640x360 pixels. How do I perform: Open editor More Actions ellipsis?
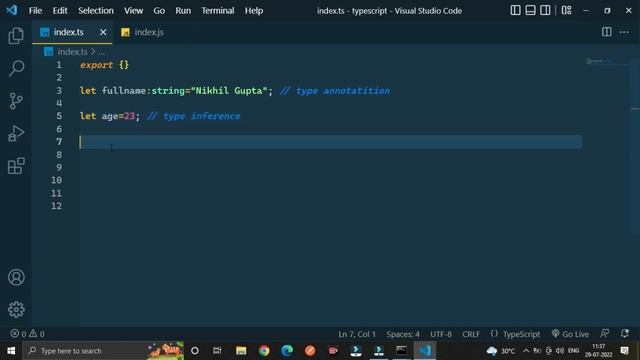click(624, 32)
